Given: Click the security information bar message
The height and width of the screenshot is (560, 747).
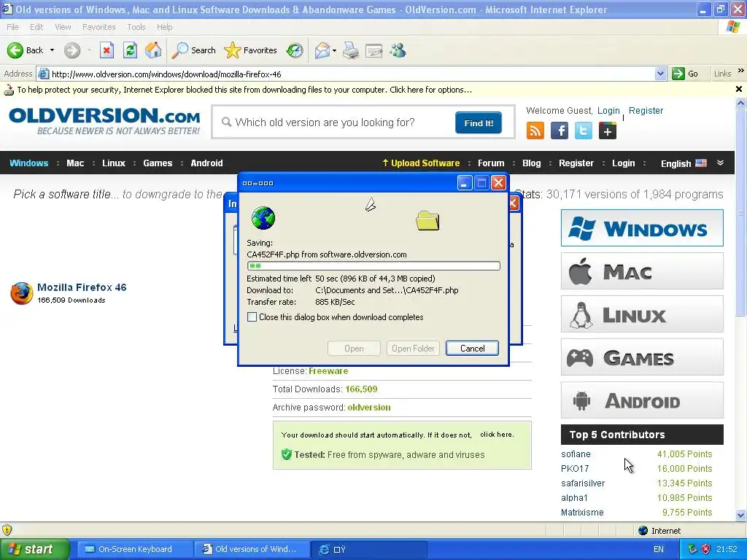Looking at the screenshot, I should tap(244, 90).
